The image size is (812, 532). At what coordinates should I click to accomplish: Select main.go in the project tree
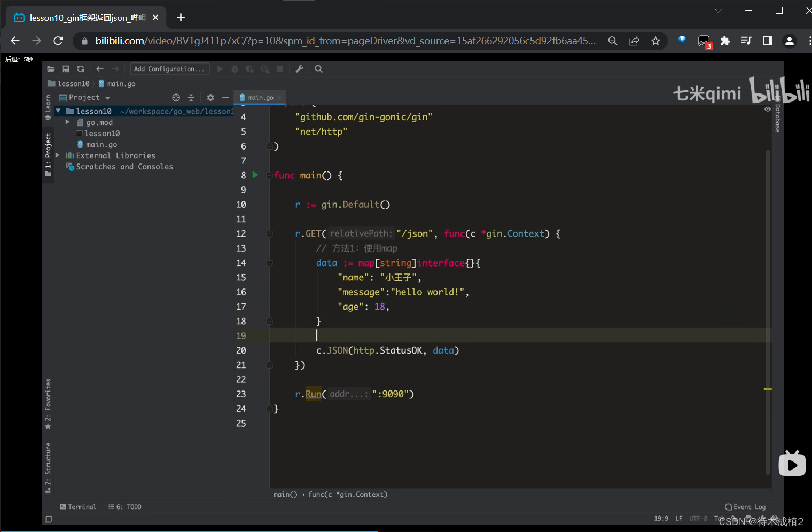coord(97,145)
